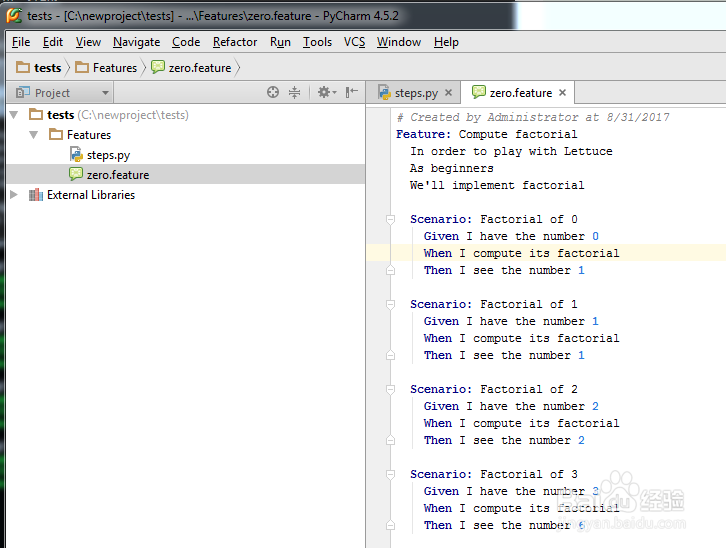Switch to the zero.feature tab
This screenshot has height=548, width=726.
pos(520,93)
